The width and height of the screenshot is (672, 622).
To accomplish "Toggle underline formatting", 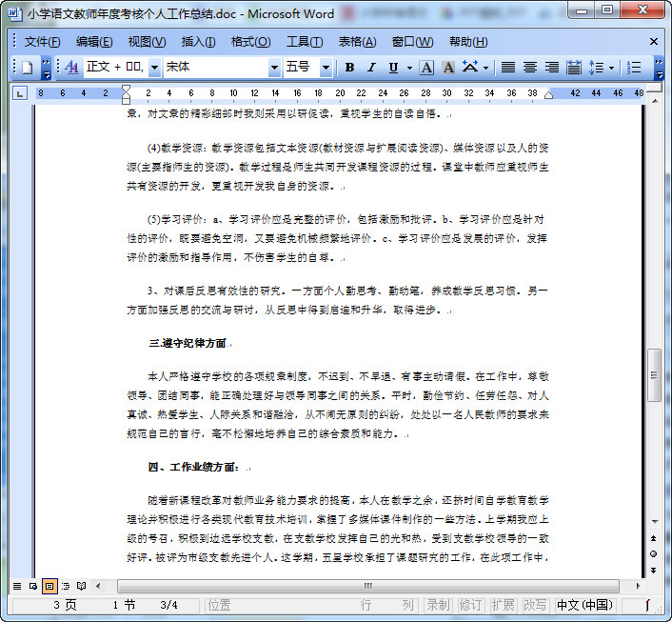I will 393,68.
